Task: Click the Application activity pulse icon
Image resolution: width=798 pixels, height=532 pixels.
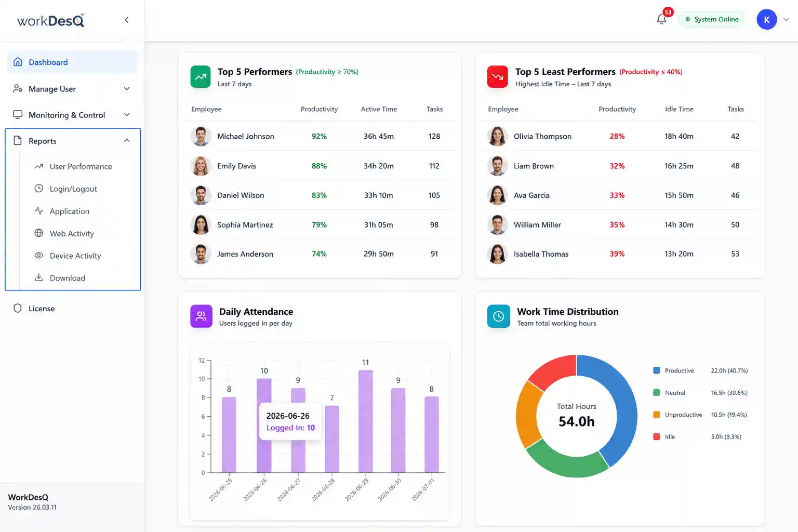Action: click(39, 210)
